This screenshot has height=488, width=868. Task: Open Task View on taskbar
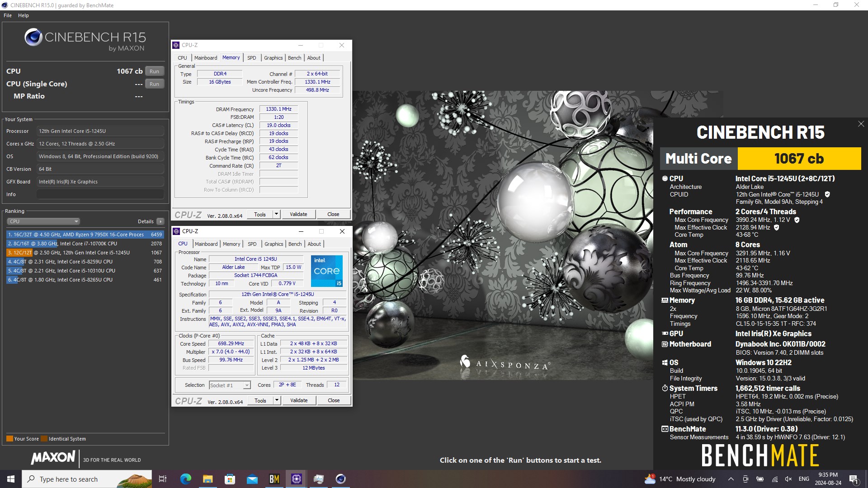click(x=163, y=479)
